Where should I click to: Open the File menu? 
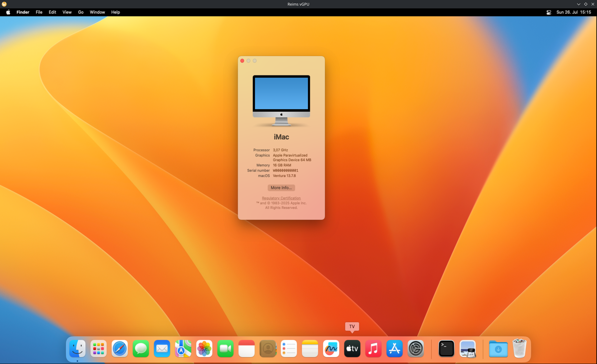tap(39, 12)
